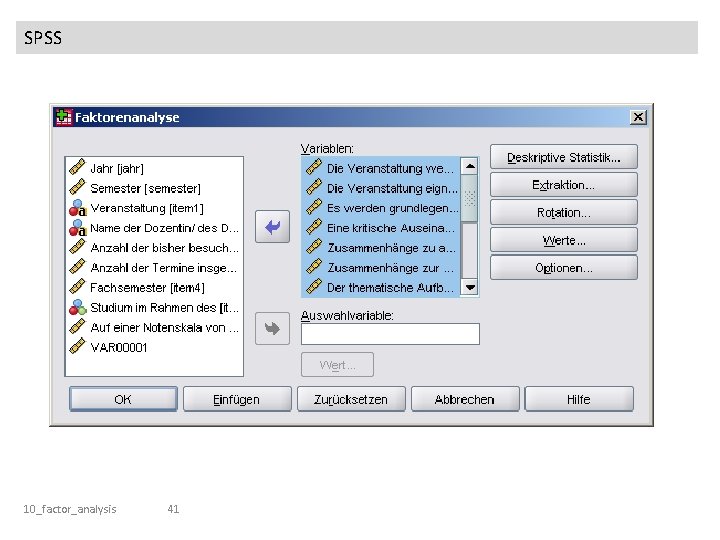The image size is (720, 540).
Task: Click the ruler icon beside Der thematische Aufb...
Action: 314,287
